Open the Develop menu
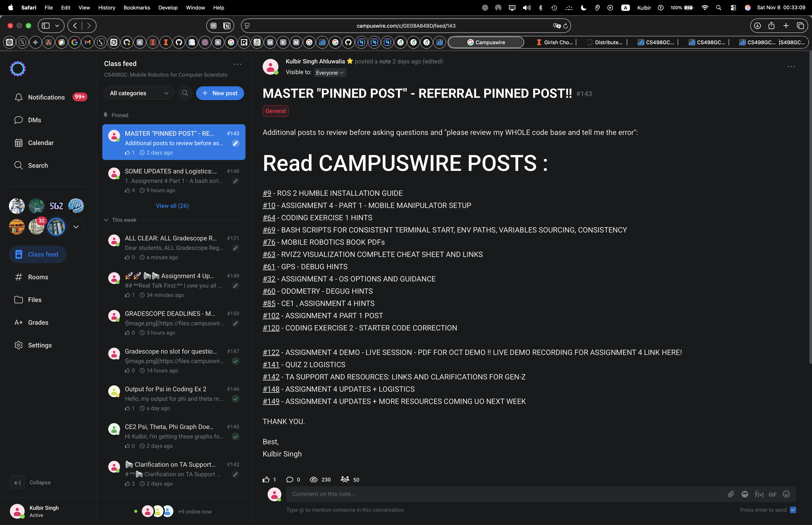The width and height of the screenshot is (812, 525). click(168, 8)
